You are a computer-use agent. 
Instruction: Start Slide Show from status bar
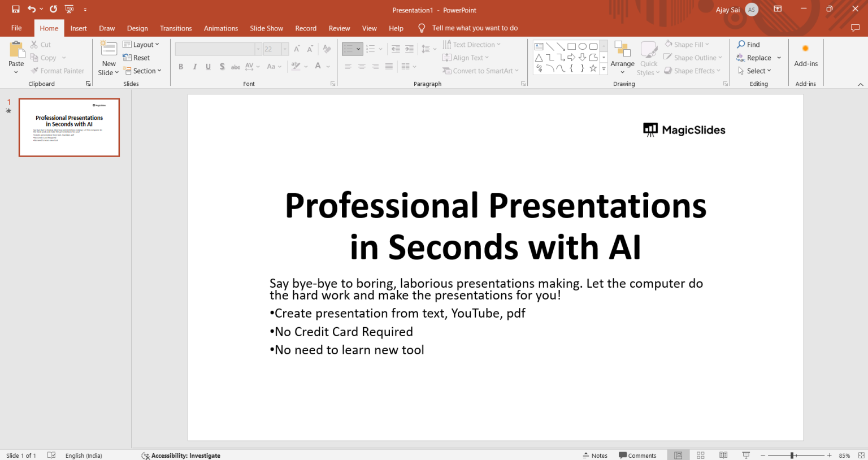tap(746, 455)
